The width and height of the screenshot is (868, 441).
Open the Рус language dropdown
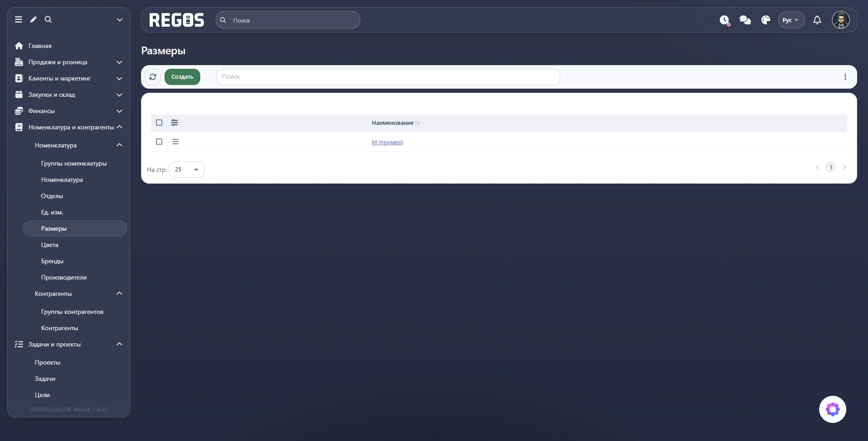pos(791,20)
